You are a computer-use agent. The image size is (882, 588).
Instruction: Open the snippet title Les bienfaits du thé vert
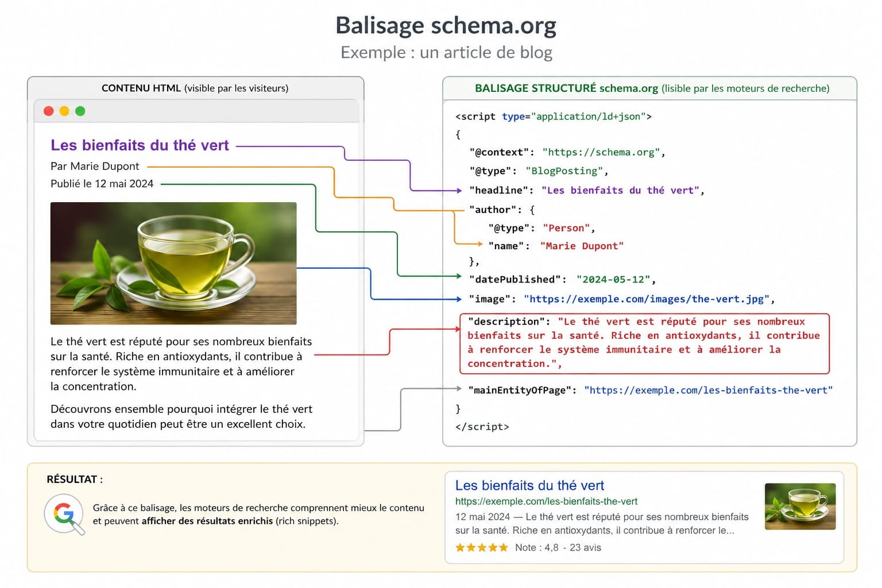pyautogui.click(x=529, y=485)
